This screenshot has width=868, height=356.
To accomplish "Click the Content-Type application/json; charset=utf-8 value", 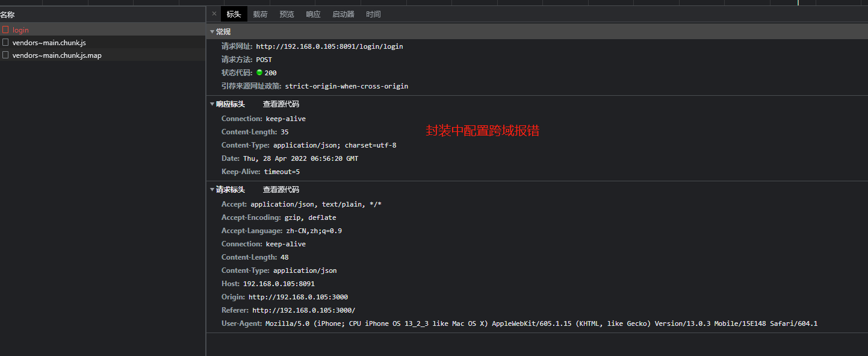I will (335, 145).
